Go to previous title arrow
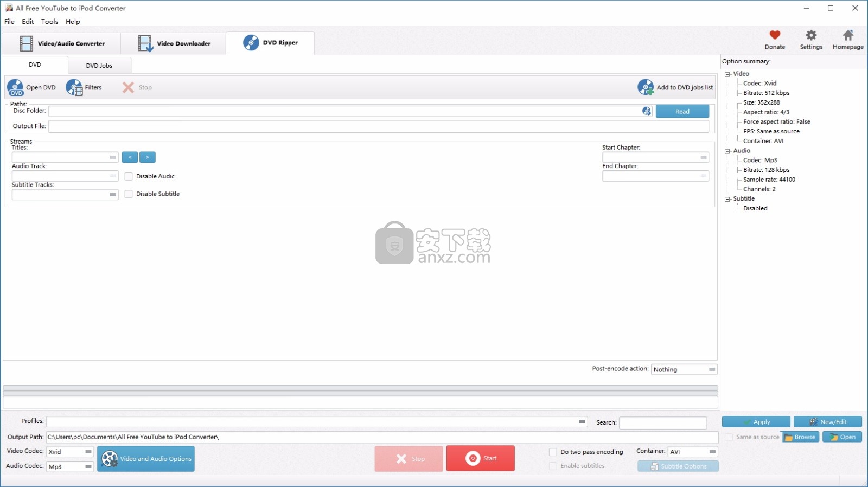Screen dimensions: 868x487 [x=130, y=157]
